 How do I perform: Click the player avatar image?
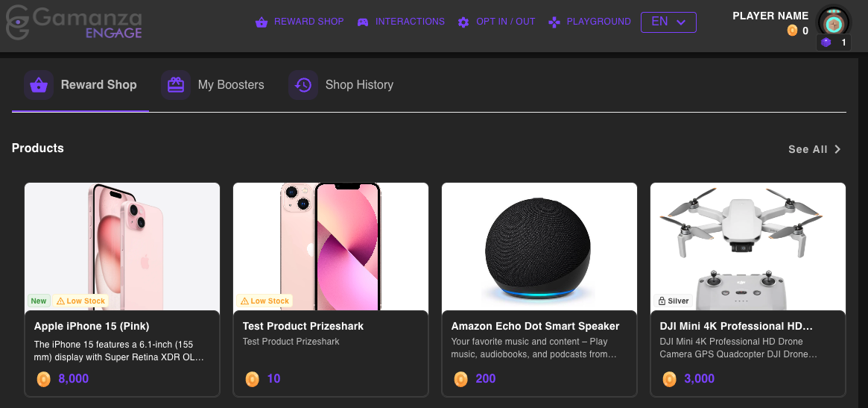pos(834,22)
